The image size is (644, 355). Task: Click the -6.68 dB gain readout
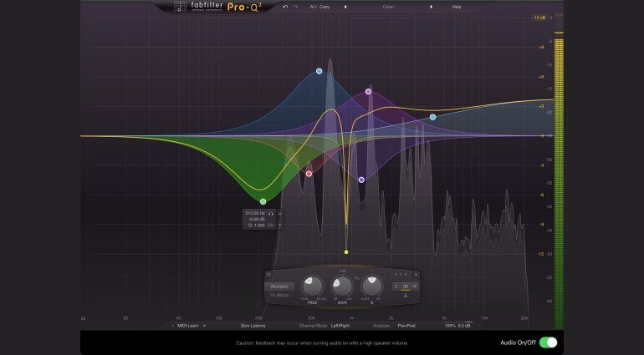click(257, 219)
